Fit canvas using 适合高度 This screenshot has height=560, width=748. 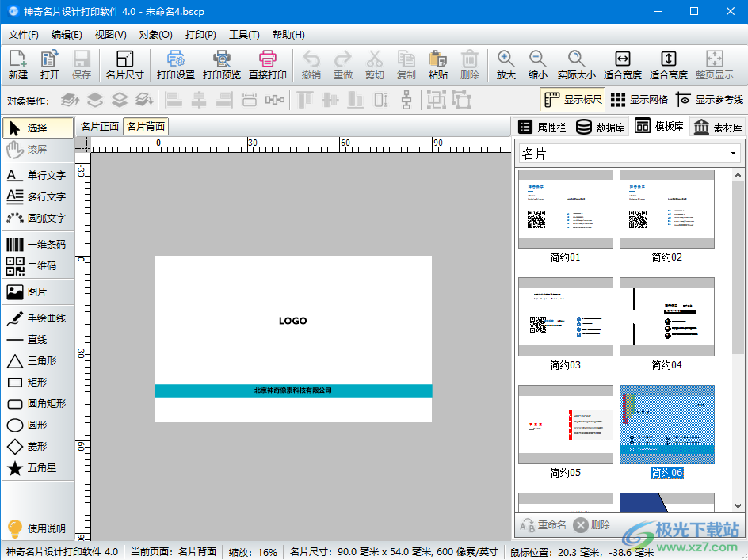(668, 65)
